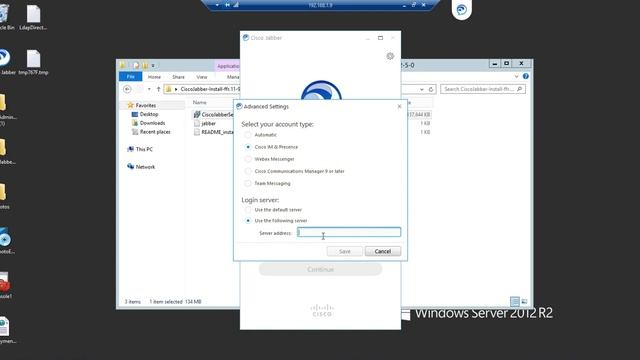Click the Continue button in Cisco Jabber
640x360 pixels.
(320, 269)
